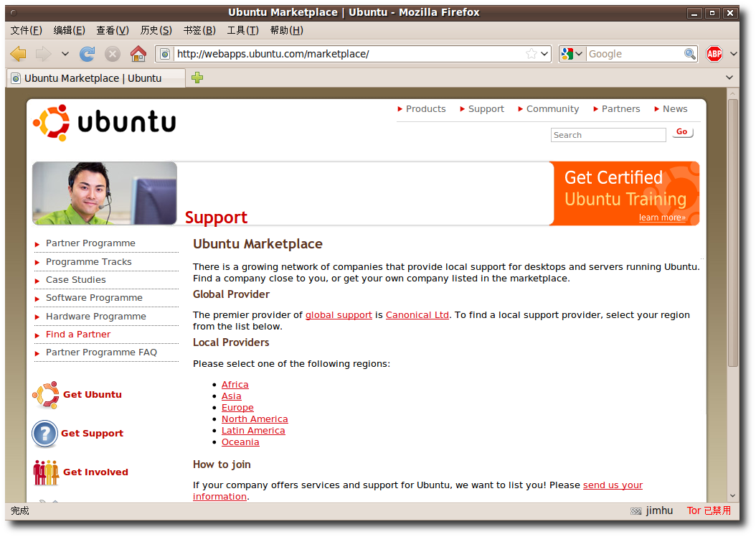The width and height of the screenshot is (756, 537).
Task: Open Case Studies in the sidebar
Action: pyautogui.click(x=76, y=280)
